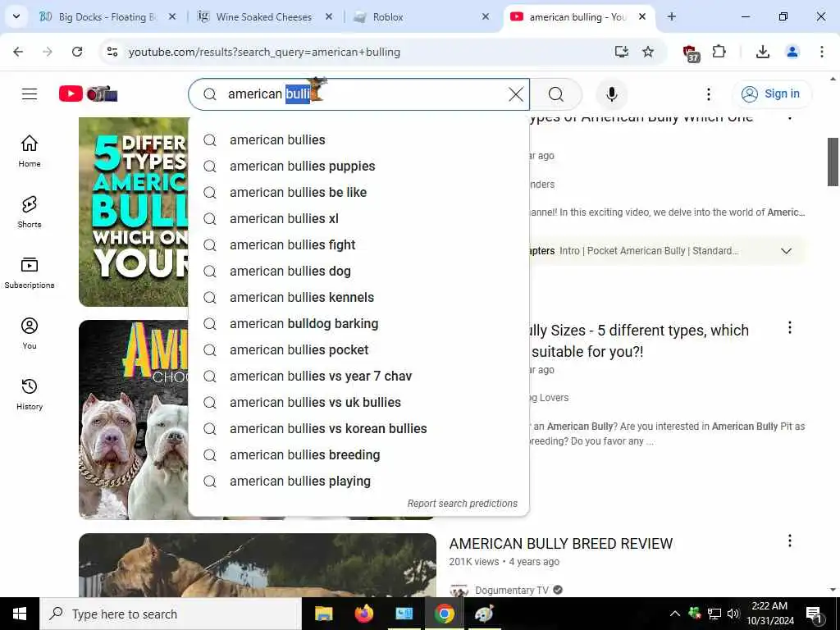This screenshot has width=840, height=630.
Task: Select the american bulling YouTube tab
Action: 580,17
